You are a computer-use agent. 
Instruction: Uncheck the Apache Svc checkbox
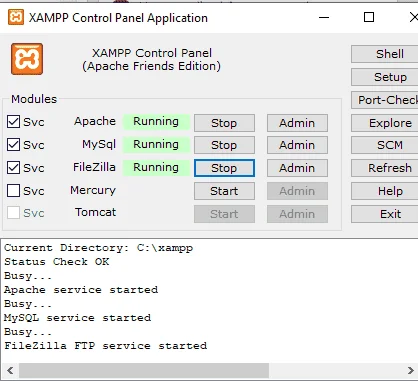(13, 122)
